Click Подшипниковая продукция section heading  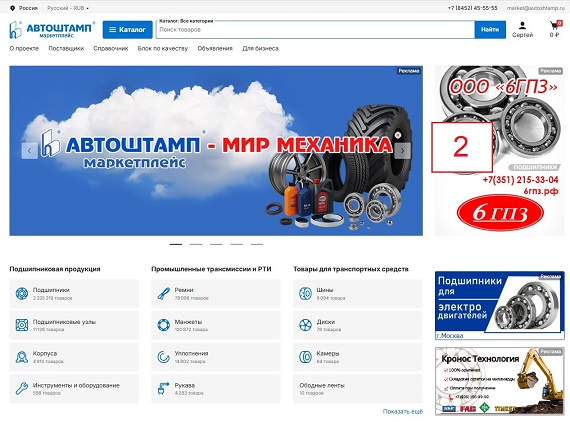pyautogui.click(x=55, y=269)
